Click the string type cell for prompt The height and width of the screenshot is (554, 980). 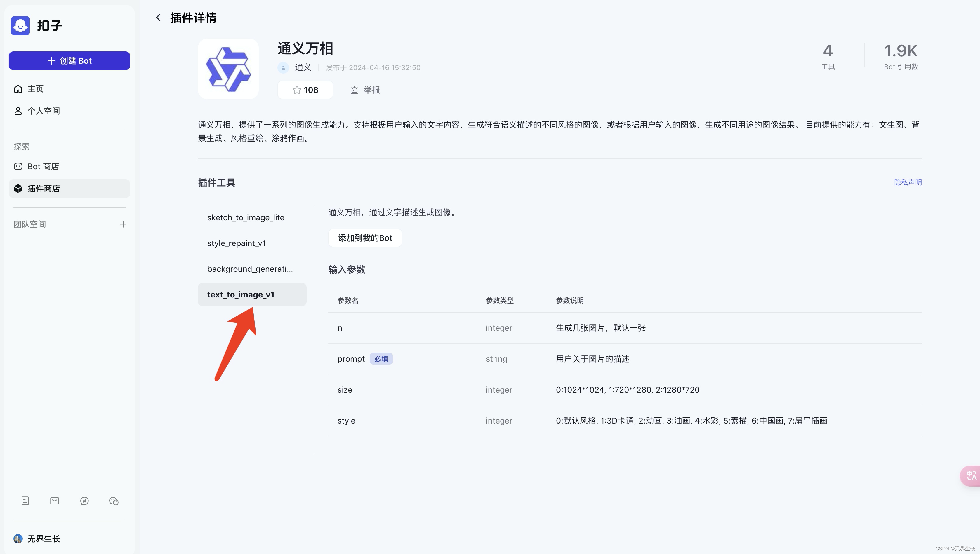pos(496,359)
